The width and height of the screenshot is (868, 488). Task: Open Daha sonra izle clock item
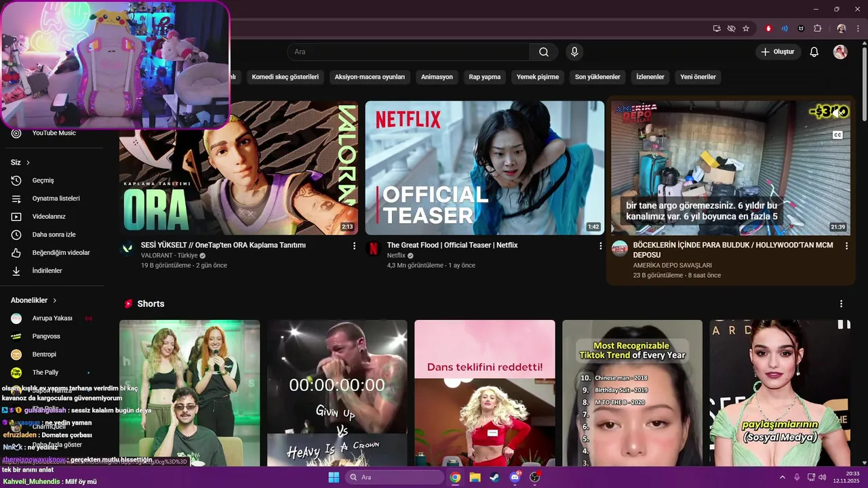pos(54,235)
